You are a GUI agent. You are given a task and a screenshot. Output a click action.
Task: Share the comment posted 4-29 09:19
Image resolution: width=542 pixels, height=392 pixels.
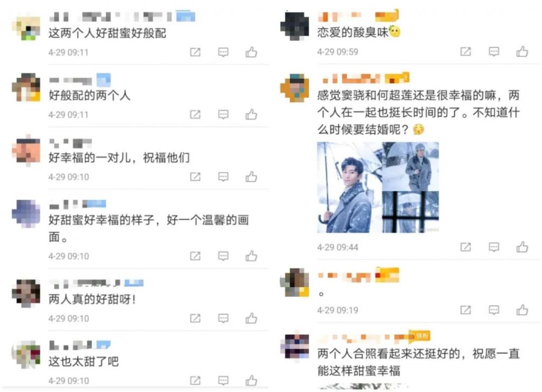[466, 310]
